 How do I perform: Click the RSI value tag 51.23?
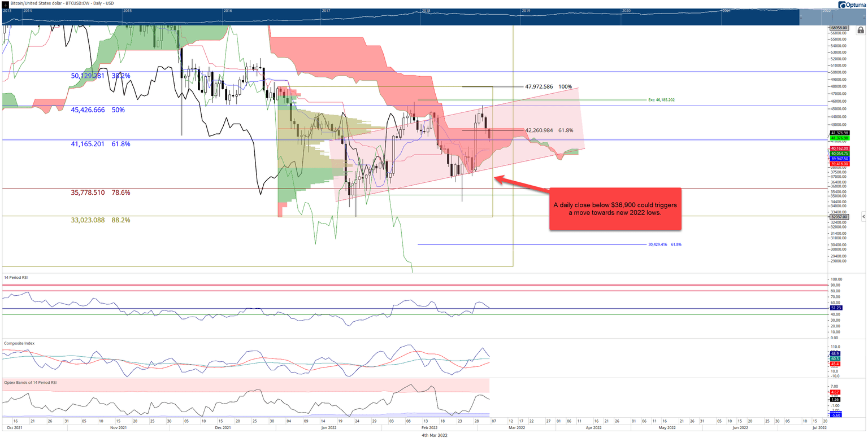[x=836, y=308]
